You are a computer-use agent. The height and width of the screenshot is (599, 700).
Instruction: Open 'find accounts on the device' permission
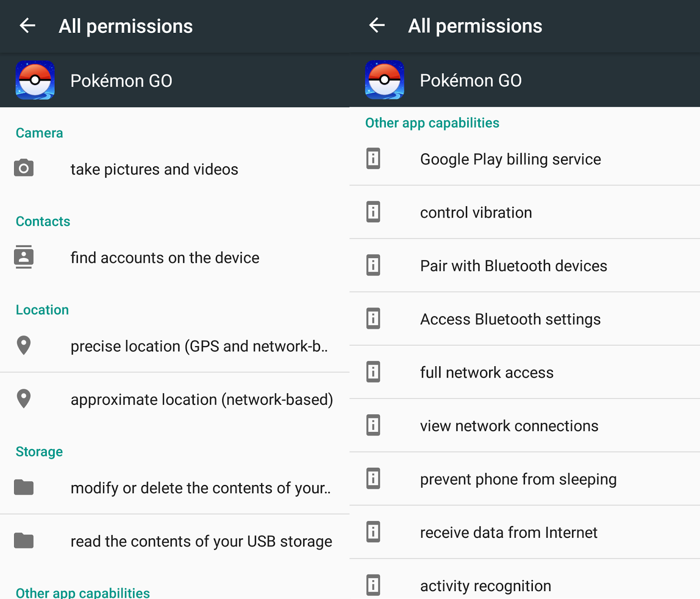165,258
